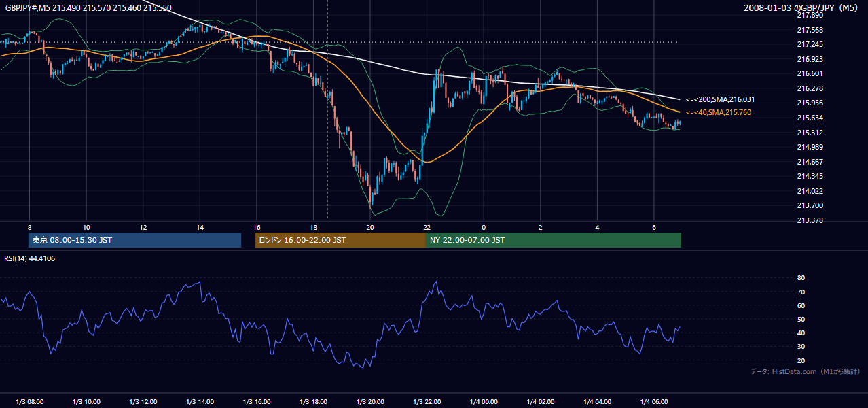Click hour label 18 under the price chart

click(x=313, y=227)
